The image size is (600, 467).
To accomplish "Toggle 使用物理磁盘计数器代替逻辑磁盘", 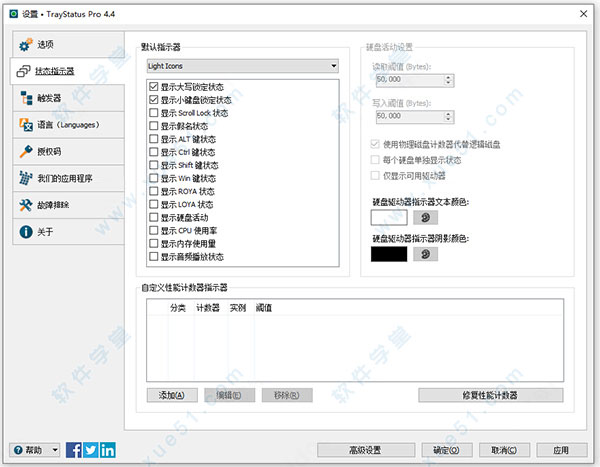I will coord(375,144).
